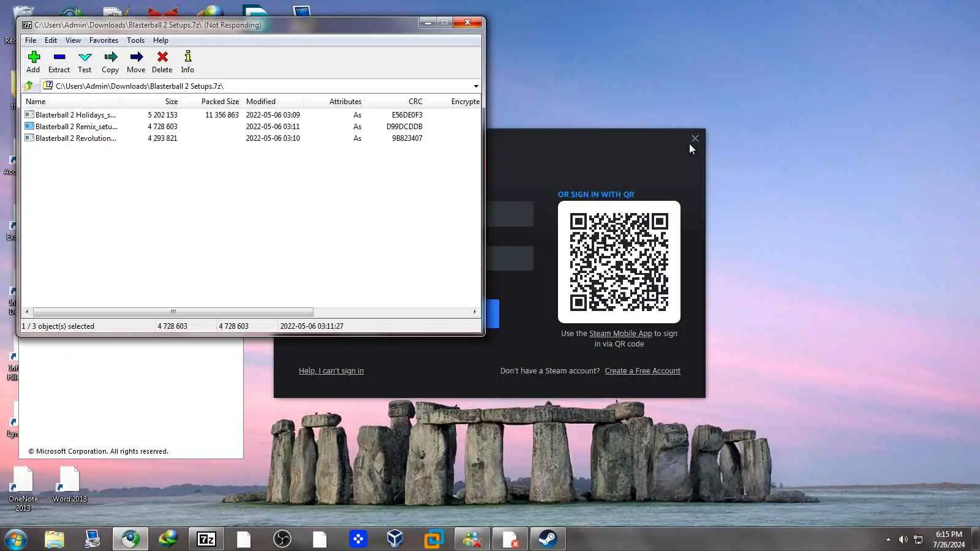Open the Windows Start menu

(x=15, y=539)
